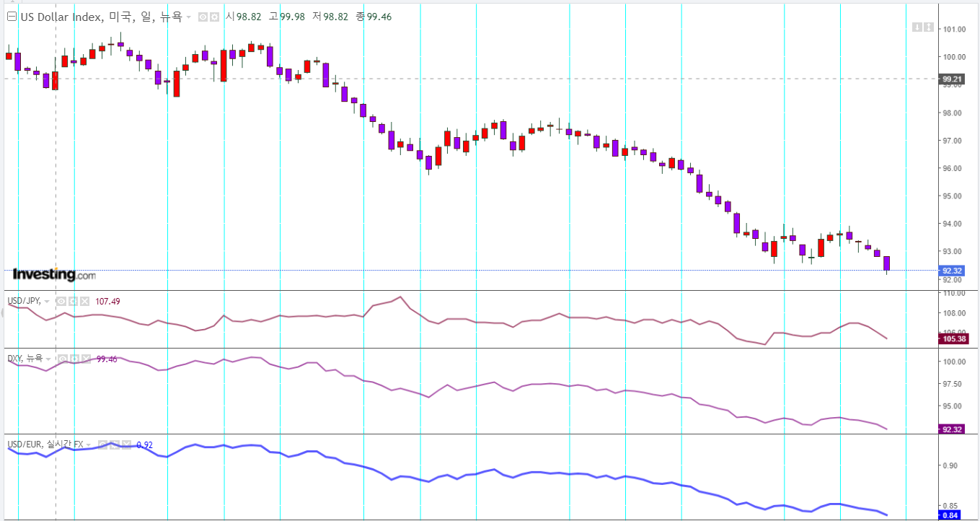Move pane down using the arrow icon

pyautogui.click(x=917, y=27)
